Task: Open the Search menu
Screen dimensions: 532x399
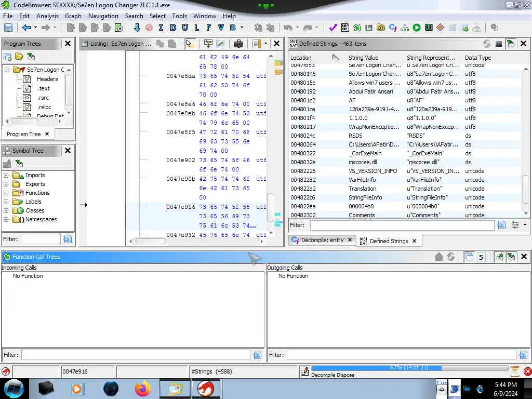Action: tap(134, 16)
